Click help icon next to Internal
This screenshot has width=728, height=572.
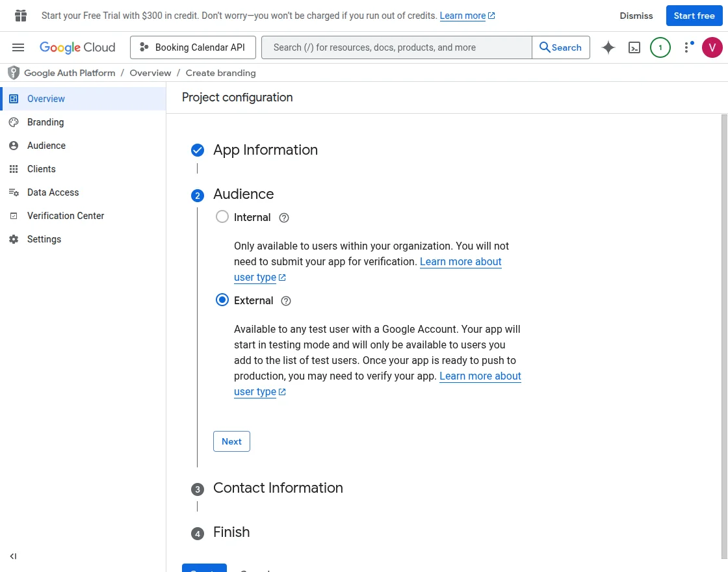click(x=283, y=218)
